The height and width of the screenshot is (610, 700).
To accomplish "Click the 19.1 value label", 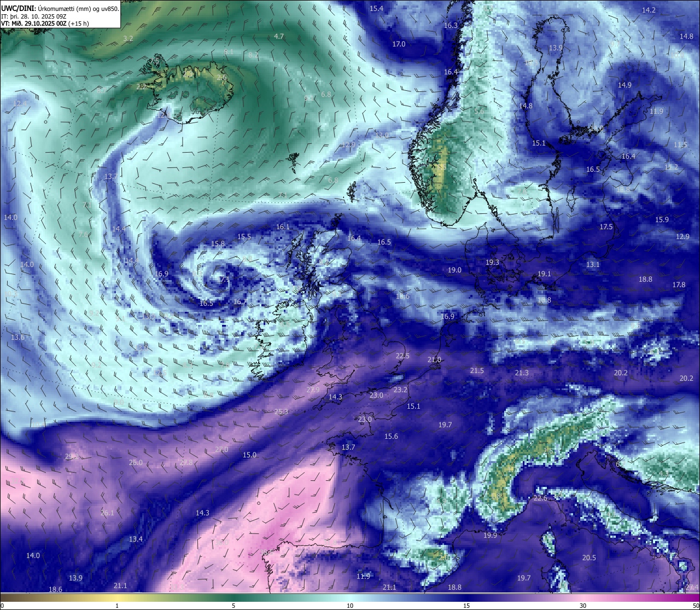I will [544, 274].
